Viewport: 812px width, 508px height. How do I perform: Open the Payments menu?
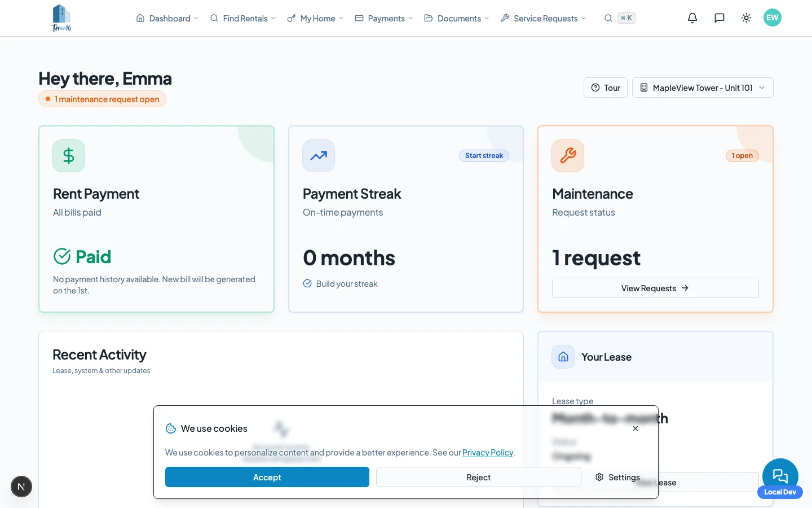coord(384,18)
